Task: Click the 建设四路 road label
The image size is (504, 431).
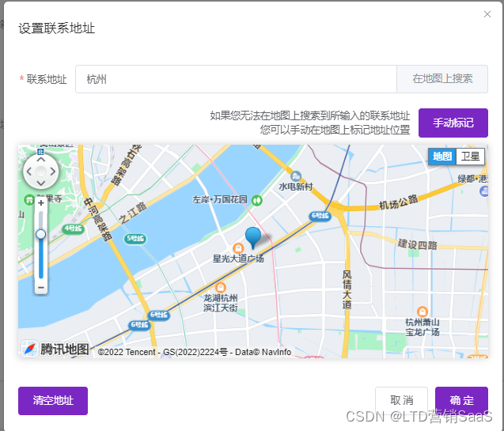Action: (x=417, y=244)
